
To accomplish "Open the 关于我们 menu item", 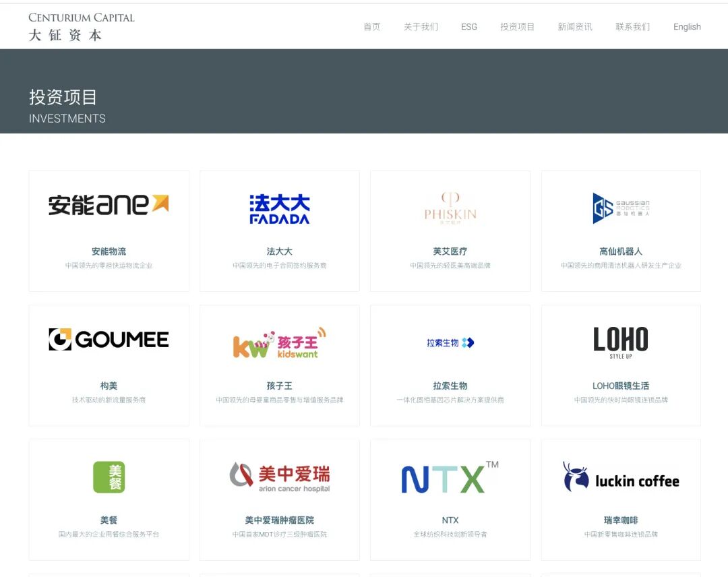I will [421, 27].
